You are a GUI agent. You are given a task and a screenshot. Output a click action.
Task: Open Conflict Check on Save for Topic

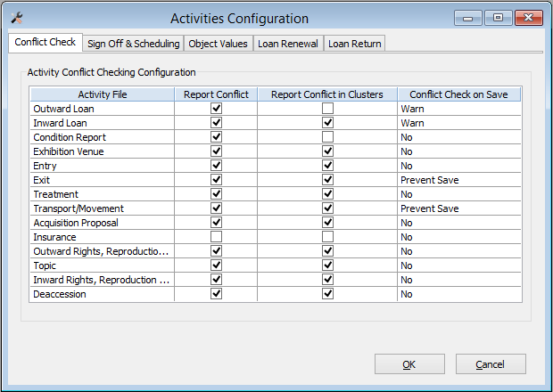tap(459, 265)
